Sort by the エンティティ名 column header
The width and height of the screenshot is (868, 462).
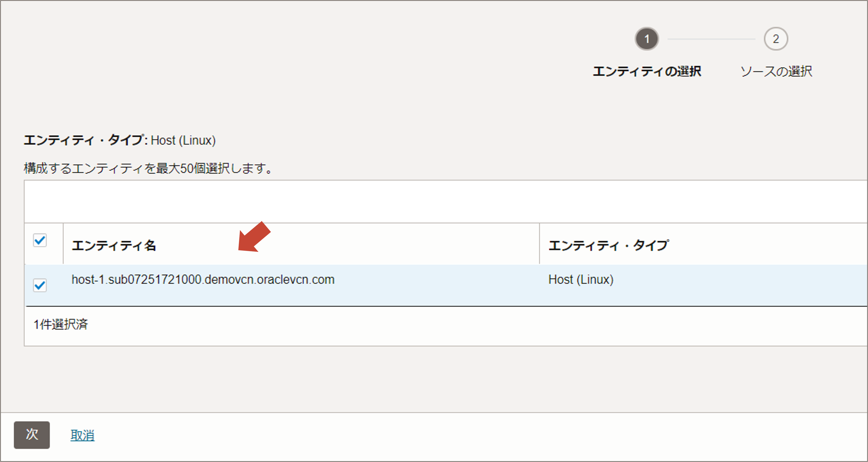point(114,245)
